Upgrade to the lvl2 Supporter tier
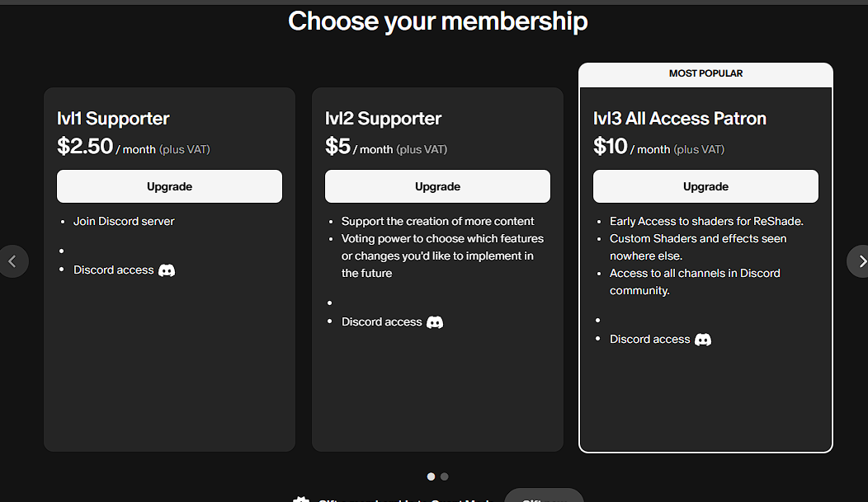Screen dimensions: 868x502 (437, 186)
